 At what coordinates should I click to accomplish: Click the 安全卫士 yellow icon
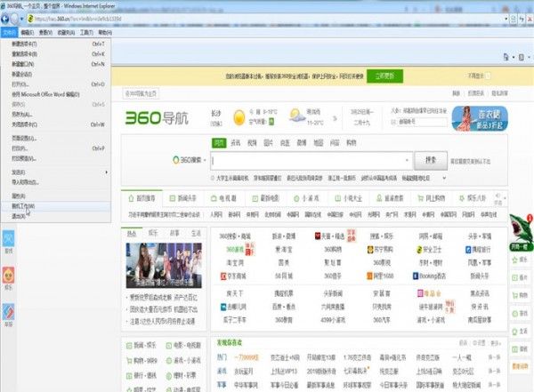[x=419, y=250]
